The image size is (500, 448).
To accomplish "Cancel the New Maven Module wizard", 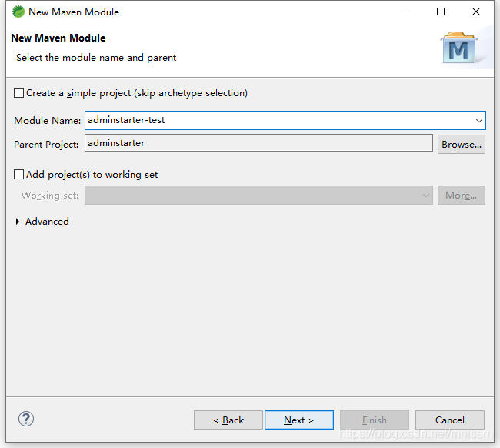I will point(450,420).
